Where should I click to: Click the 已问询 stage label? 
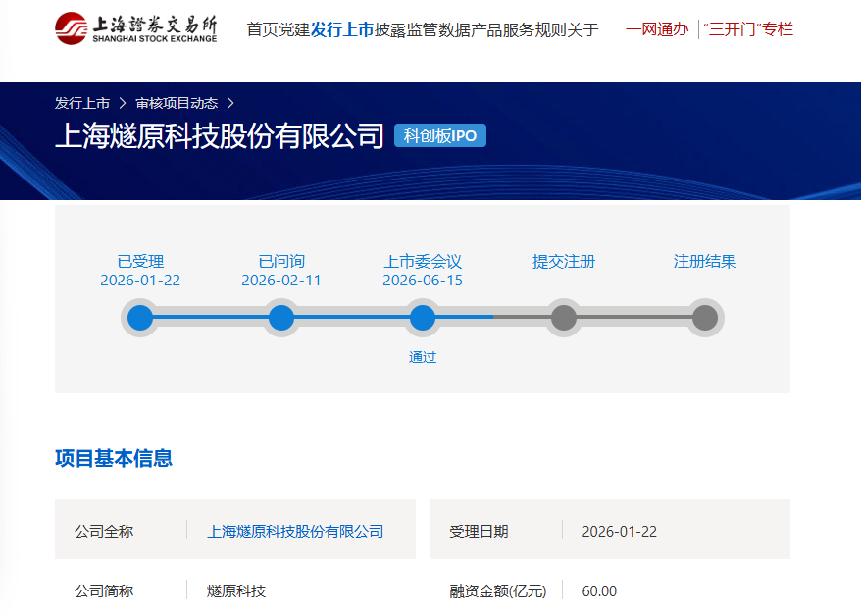pyautogui.click(x=281, y=261)
